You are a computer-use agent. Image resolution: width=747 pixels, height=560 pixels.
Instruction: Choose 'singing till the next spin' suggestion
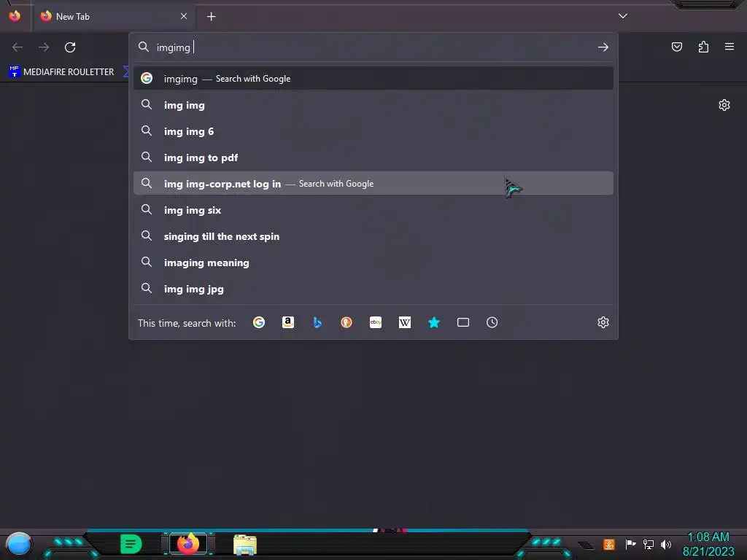click(x=373, y=236)
